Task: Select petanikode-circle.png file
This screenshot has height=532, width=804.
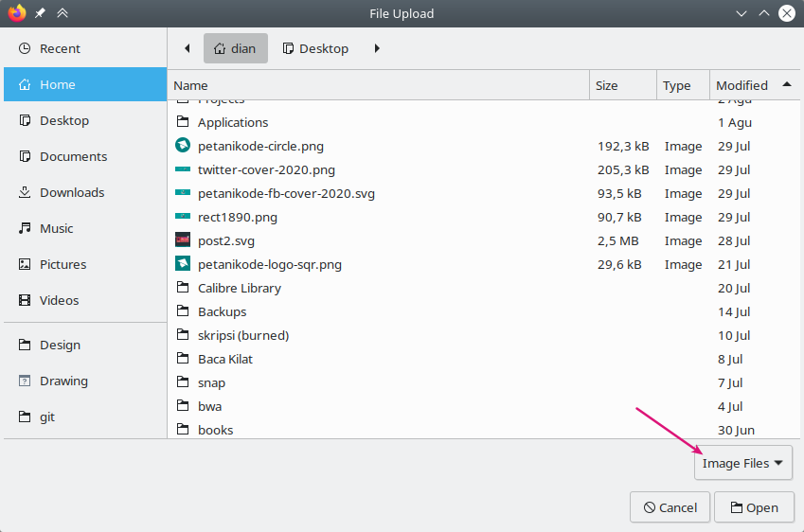Action: coord(260,147)
